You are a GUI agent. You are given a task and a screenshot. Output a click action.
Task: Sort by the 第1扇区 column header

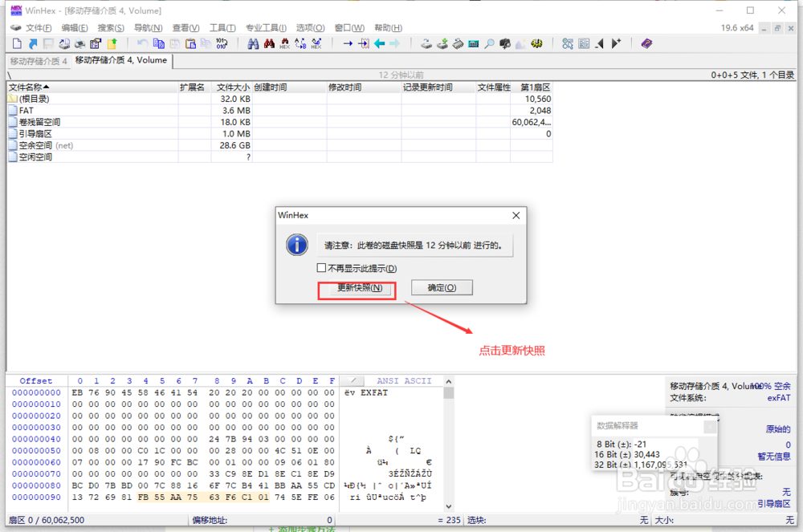point(532,87)
